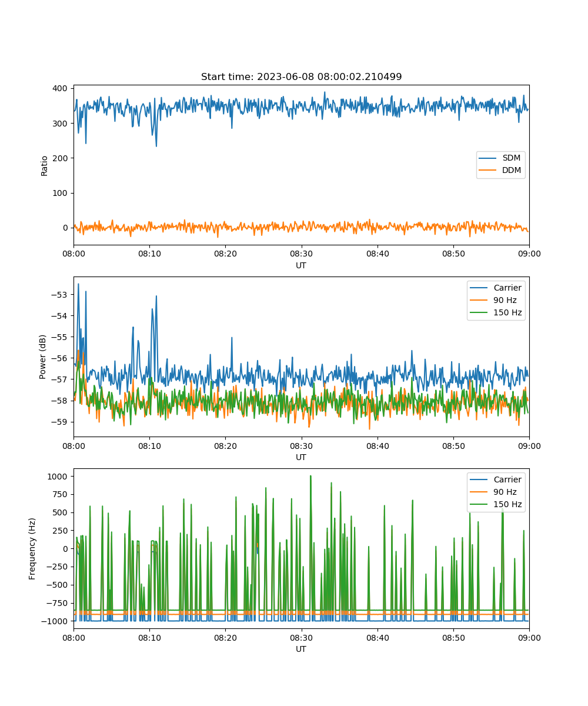Click 'Carrier' in the Power plot legend

[507, 288]
